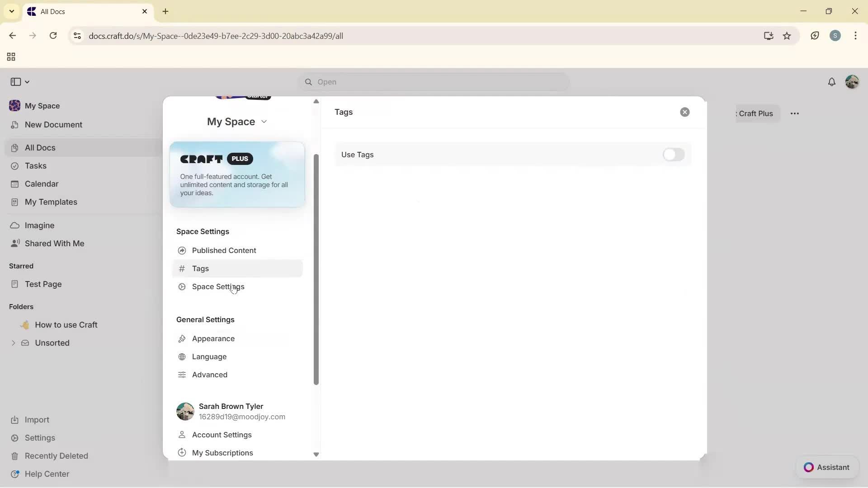Click the Open search field
The width and height of the screenshot is (868, 488).
(x=433, y=82)
